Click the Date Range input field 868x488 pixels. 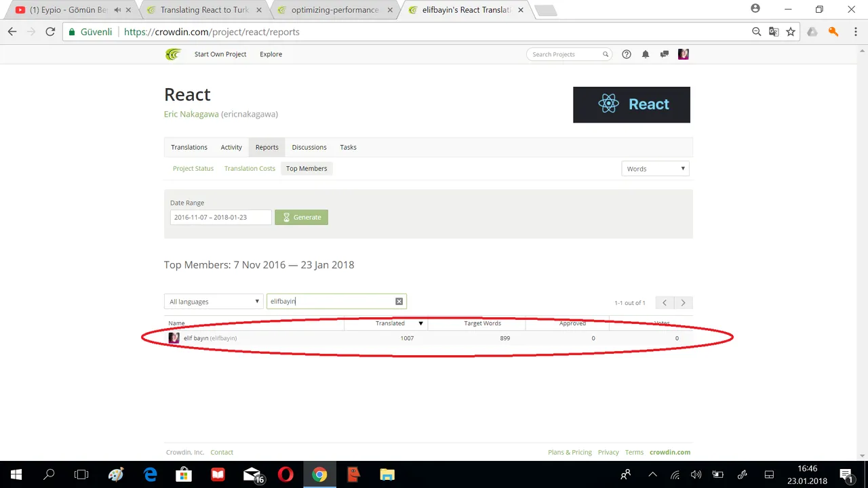220,217
